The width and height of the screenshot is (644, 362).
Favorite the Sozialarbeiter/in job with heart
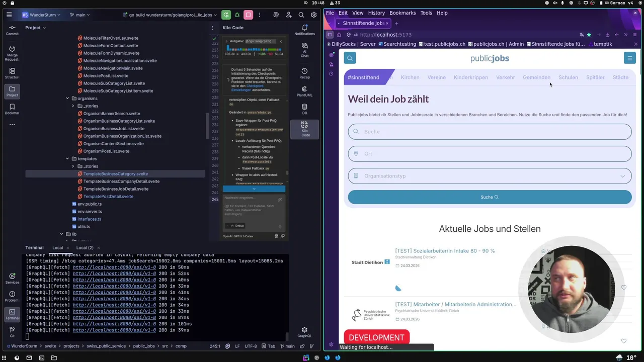coord(624,288)
